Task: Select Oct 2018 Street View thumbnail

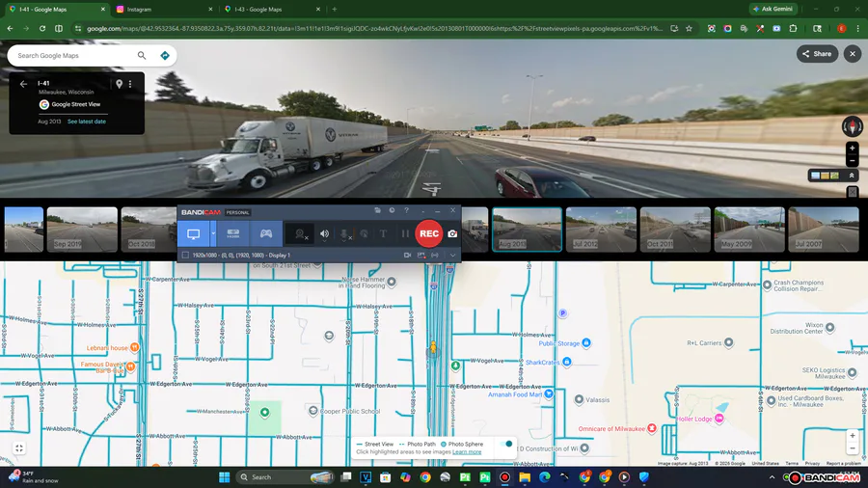Action: pos(149,230)
